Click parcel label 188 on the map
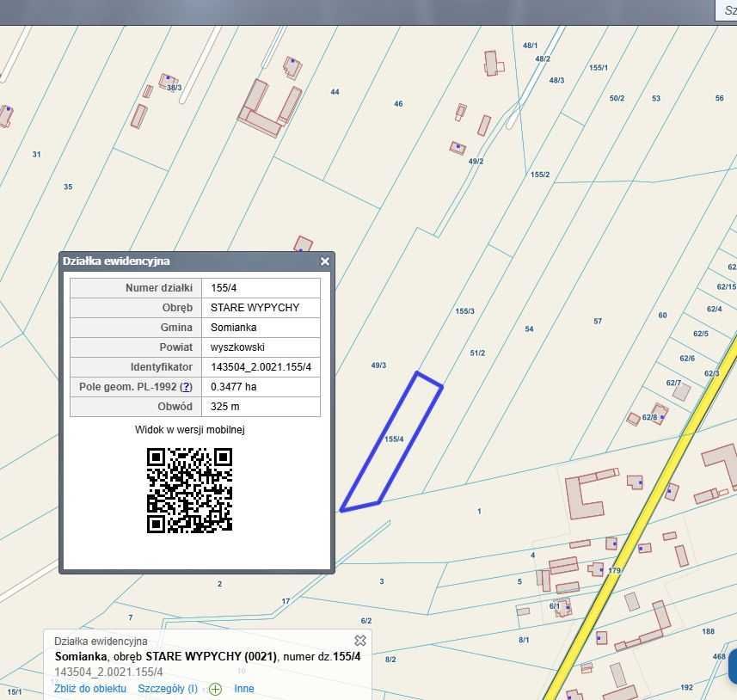 click(x=709, y=631)
